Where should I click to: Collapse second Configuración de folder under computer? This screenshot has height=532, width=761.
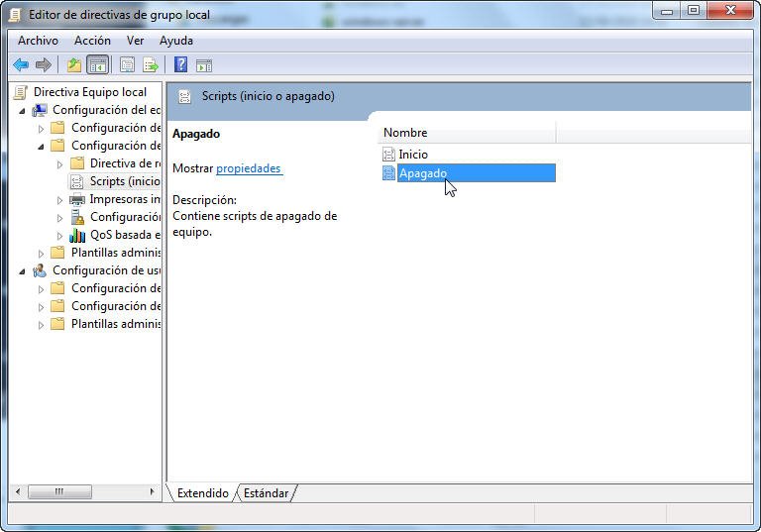tap(42, 147)
